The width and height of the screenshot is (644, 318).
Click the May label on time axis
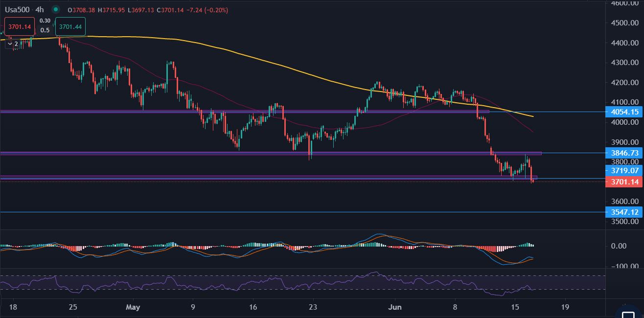pyautogui.click(x=133, y=307)
